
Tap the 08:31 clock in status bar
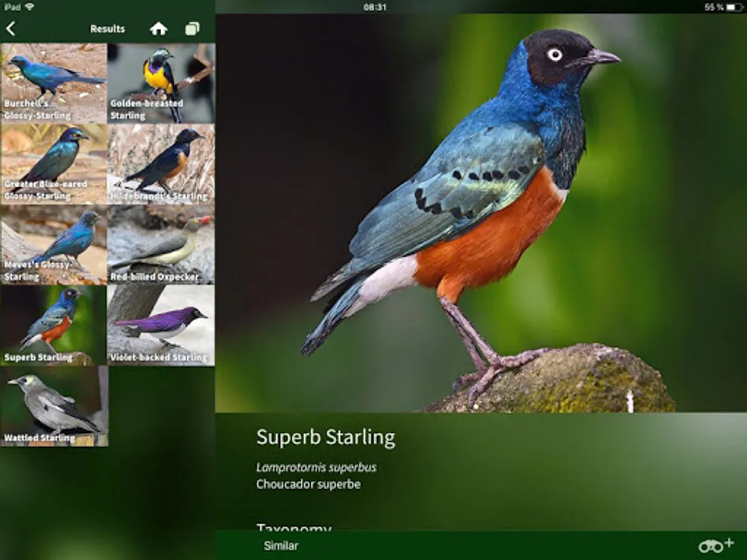[x=375, y=7]
